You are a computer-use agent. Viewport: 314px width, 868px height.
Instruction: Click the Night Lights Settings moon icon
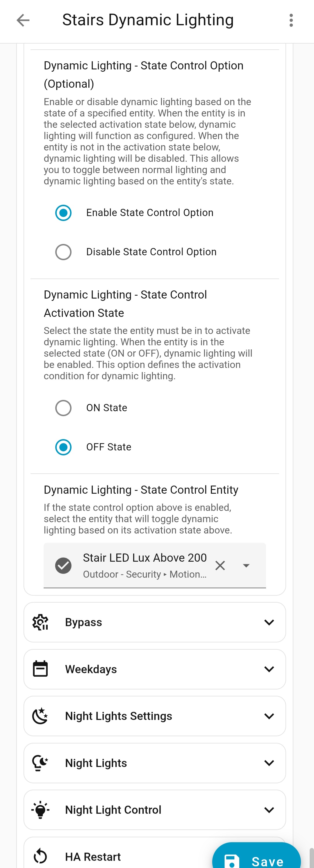point(40,716)
